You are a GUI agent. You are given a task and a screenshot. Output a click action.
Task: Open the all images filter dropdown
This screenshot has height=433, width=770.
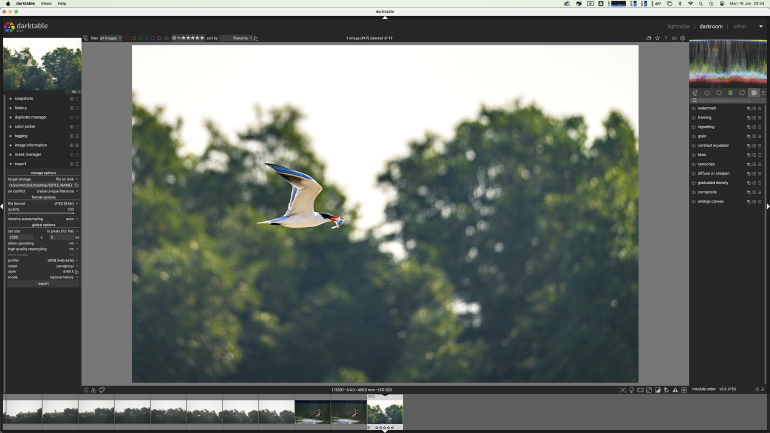(110, 38)
